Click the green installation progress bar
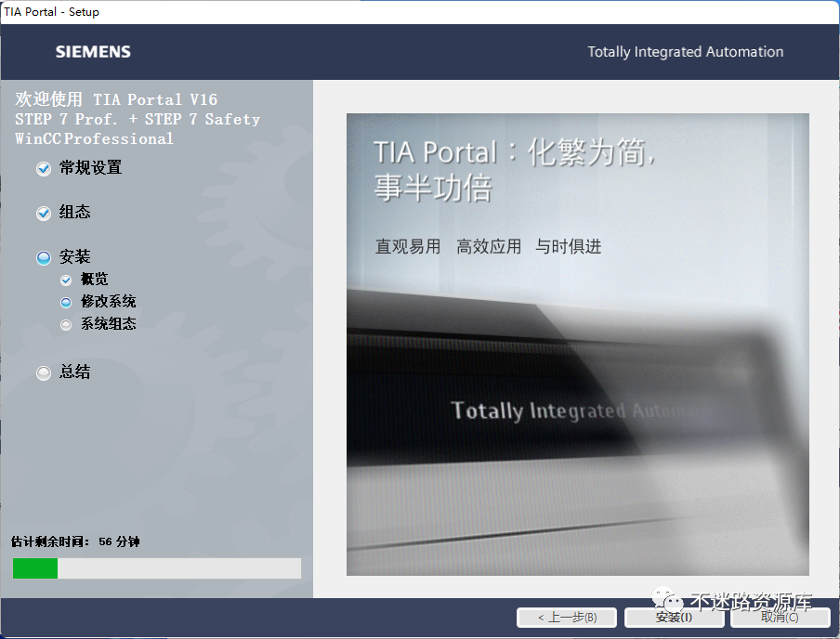The height and width of the screenshot is (639, 840). click(156, 568)
